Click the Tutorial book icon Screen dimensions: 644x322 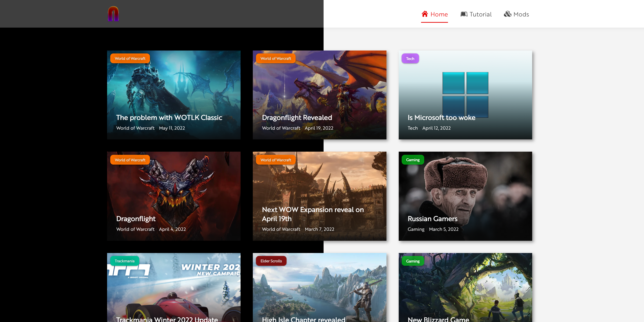(464, 14)
